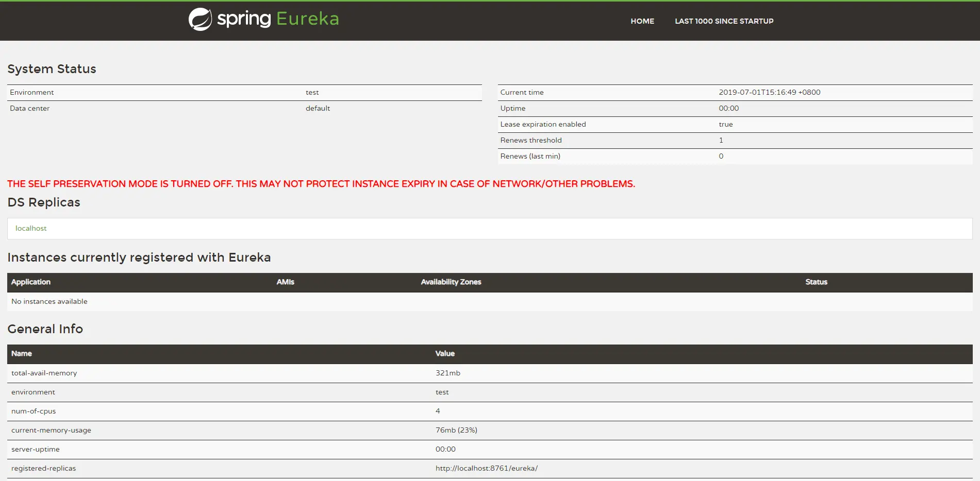Click the Availability Zones column header

pyautogui.click(x=451, y=282)
